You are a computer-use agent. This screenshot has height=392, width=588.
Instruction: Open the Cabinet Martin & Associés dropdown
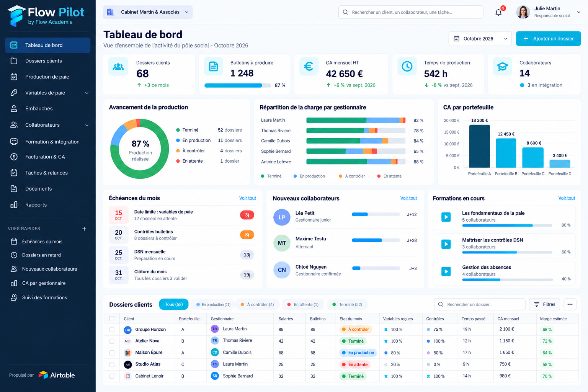point(148,12)
